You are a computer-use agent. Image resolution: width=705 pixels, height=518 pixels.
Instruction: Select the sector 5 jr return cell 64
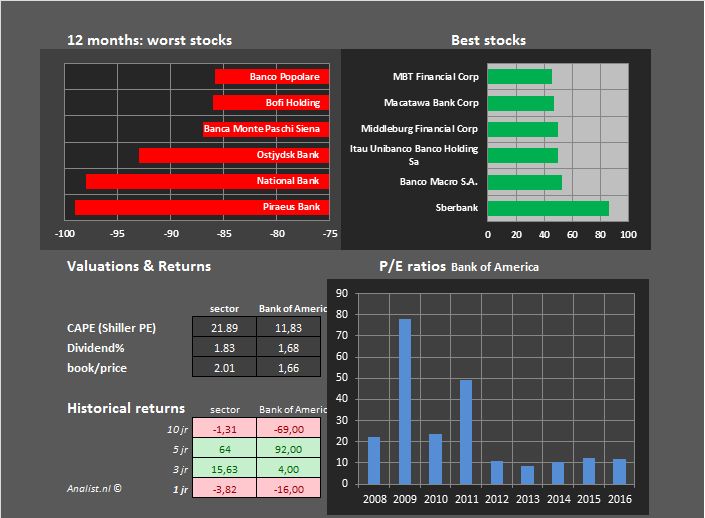click(224, 449)
